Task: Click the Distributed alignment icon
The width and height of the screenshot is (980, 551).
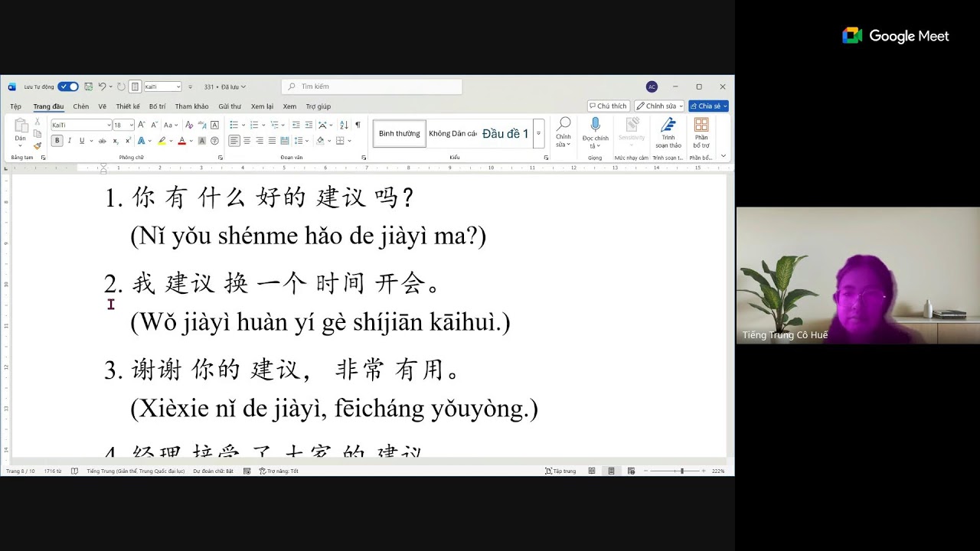Action: point(285,141)
